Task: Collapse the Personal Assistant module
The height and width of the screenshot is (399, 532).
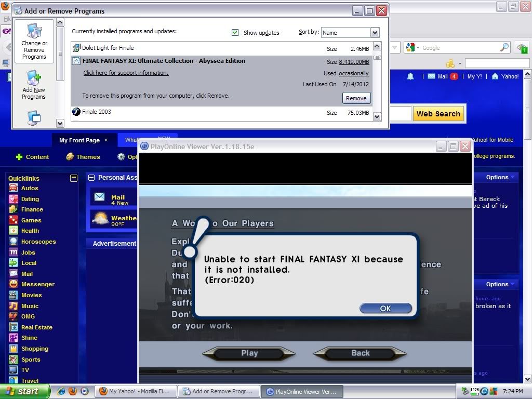Action: 91,178
